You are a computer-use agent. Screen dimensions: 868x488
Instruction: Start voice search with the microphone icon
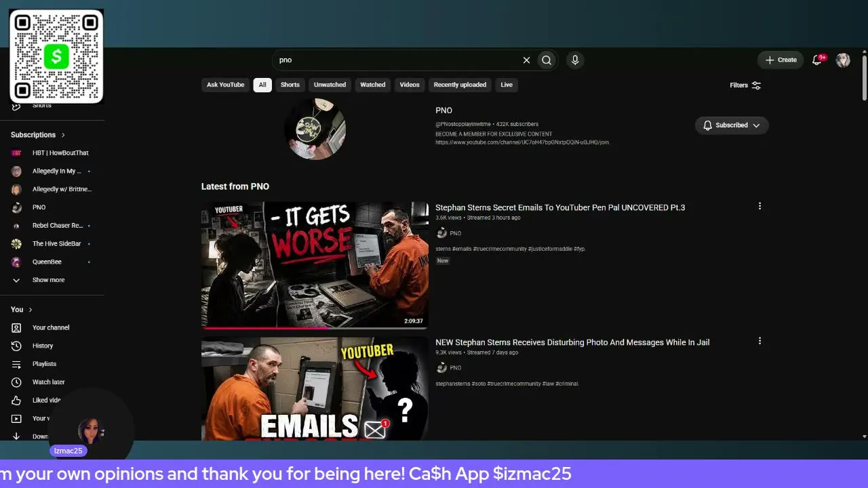coord(575,60)
